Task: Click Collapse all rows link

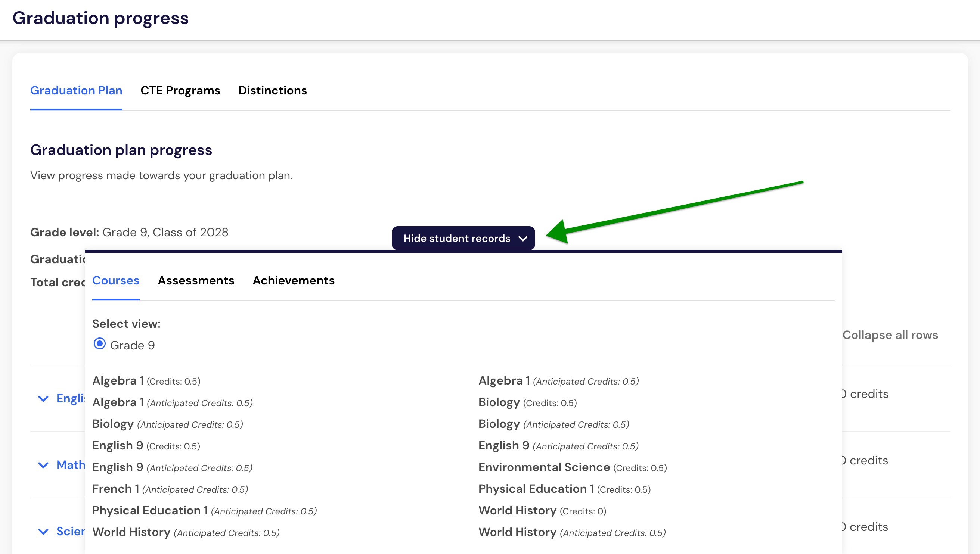Action: (890, 335)
